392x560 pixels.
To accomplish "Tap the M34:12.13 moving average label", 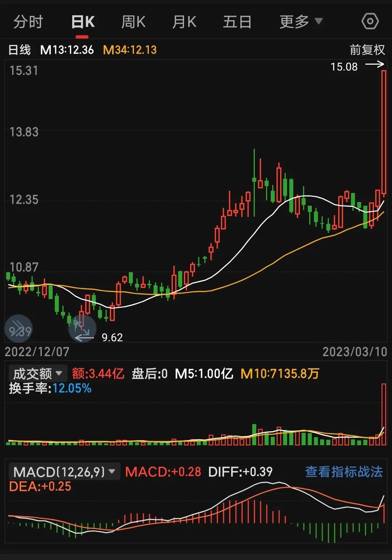I will [130, 50].
